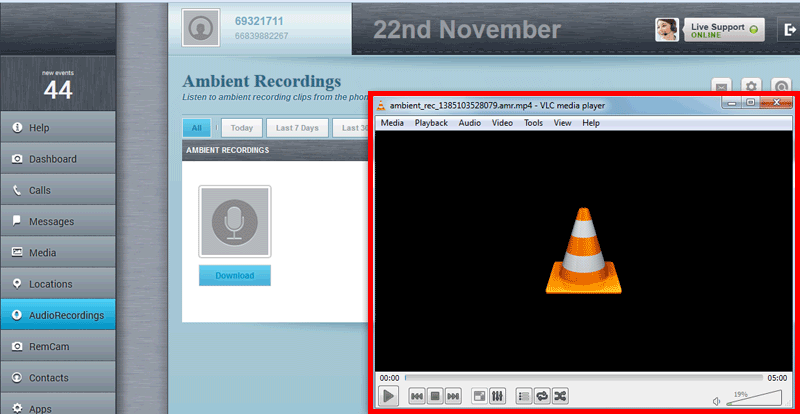Open the Calls section

click(x=58, y=190)
